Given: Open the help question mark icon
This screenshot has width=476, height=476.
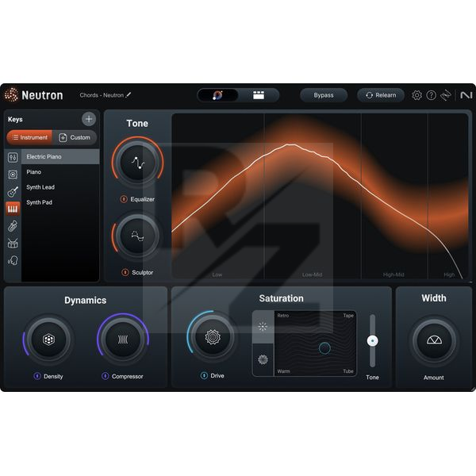Looking at the screenshot, I should coord(431,95).
